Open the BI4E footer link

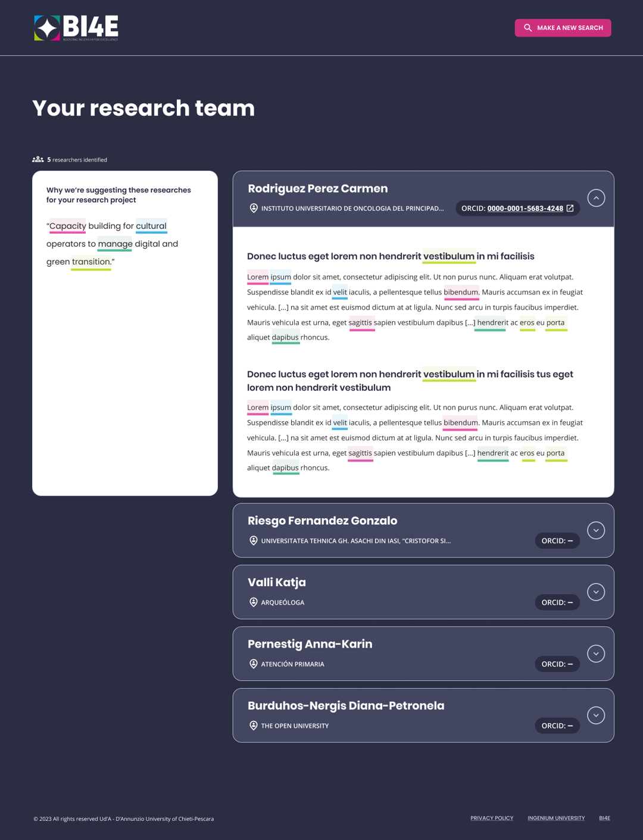(604, 818)
